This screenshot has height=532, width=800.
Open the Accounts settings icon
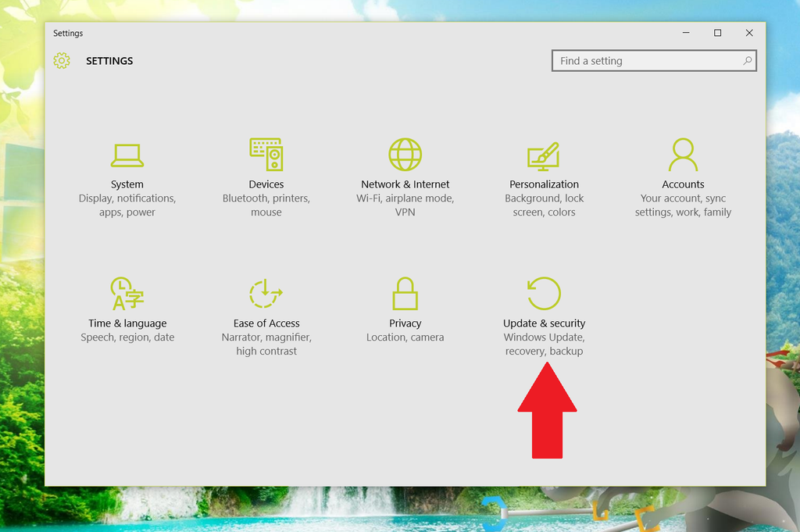pos(683,154)
